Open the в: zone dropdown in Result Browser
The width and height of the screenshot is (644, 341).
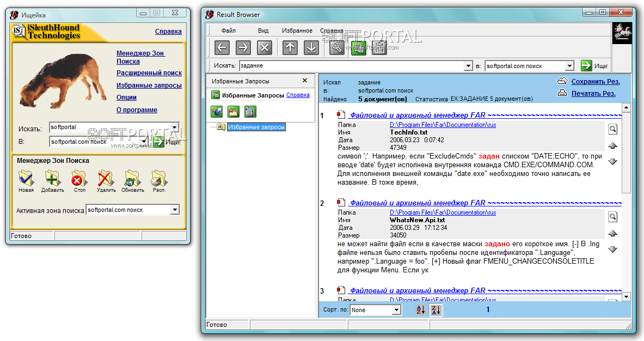coord(569,66)
